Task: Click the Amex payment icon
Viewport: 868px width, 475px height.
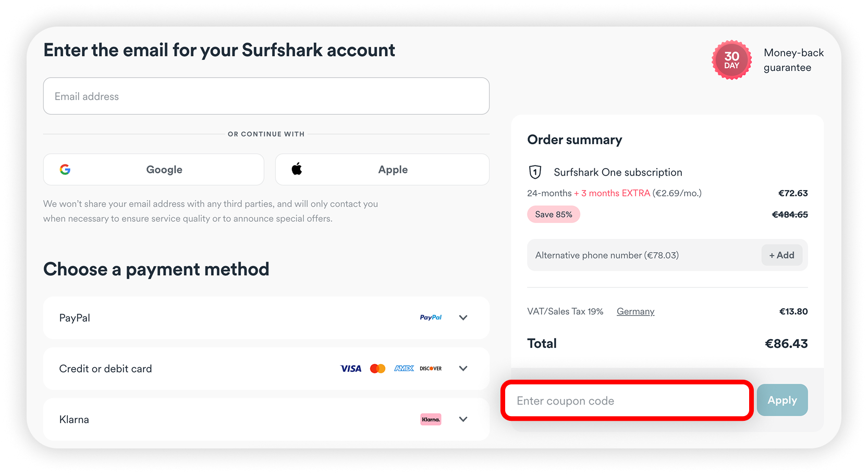Action: 404,368
